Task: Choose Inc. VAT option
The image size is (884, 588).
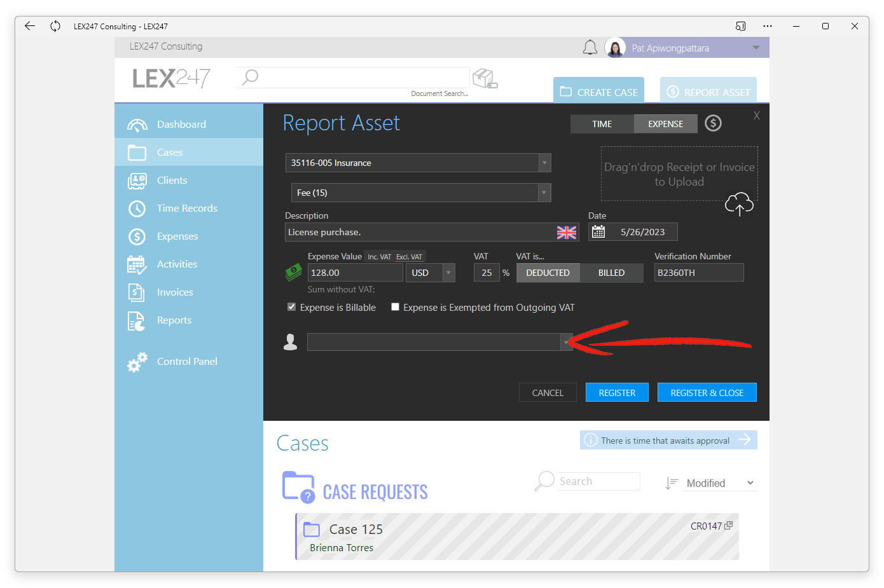Action: click(379, 257)
